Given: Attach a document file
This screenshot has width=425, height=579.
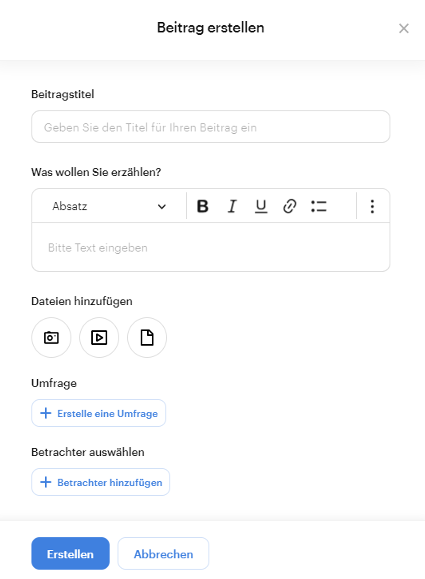Looking at the screenshot, I should point(147,338).
